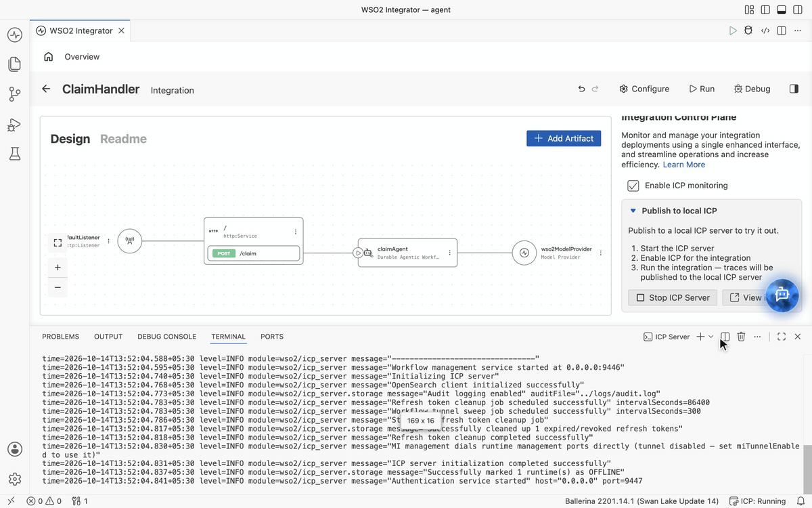Split the terminal panel
The width and height of the screenshot is (812, 508).
point(725,337)
